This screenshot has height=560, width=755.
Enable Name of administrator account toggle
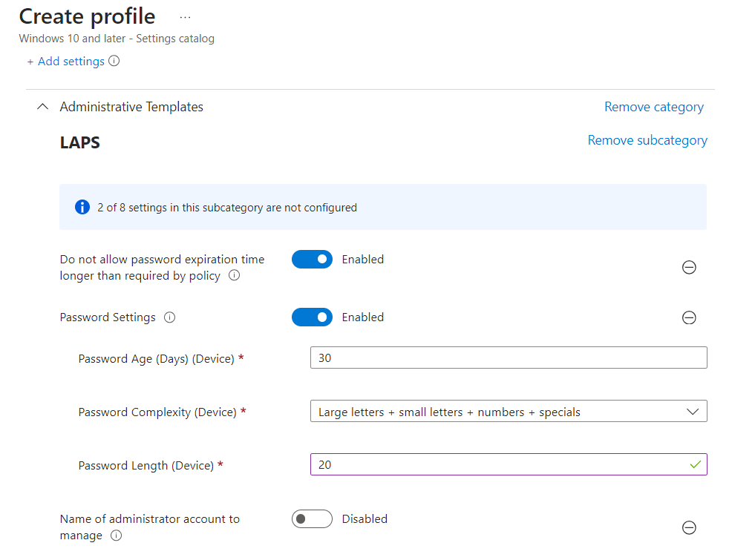coord(312,519)
